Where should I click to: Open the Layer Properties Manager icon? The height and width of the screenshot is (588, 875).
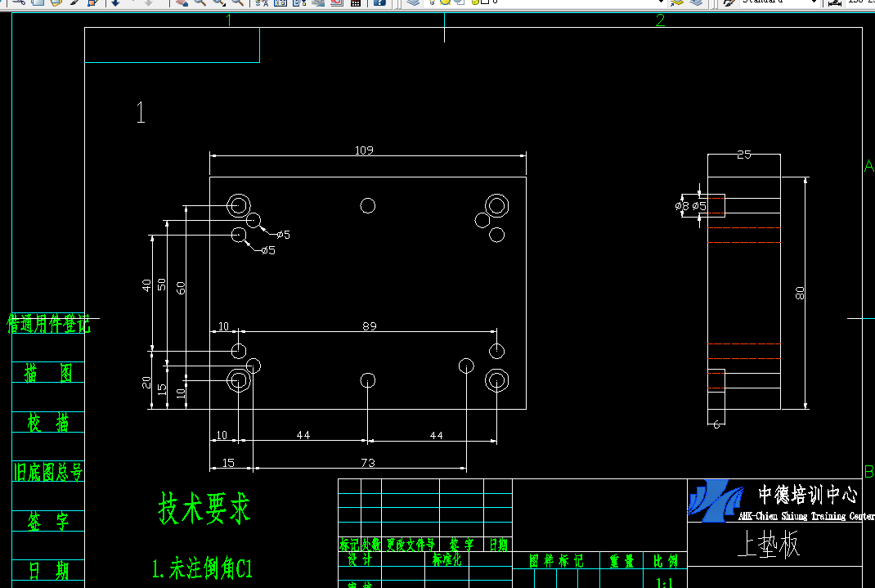point(413,2)
